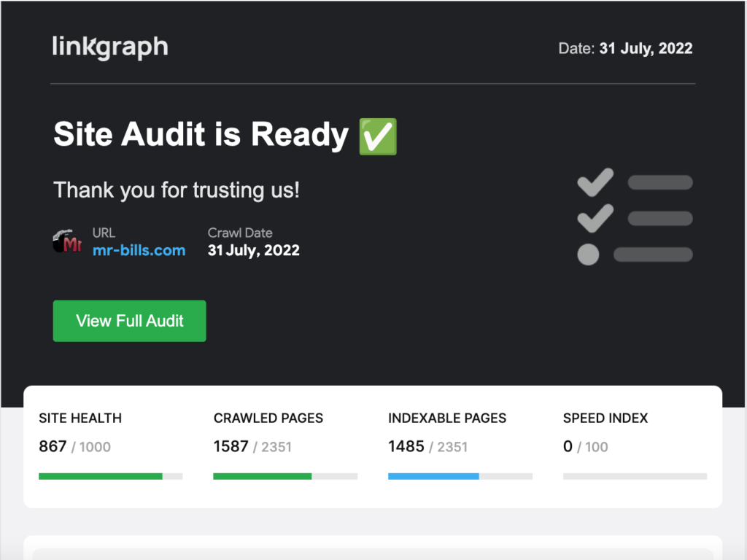Click the linkgraph logo

click(109, 47)
